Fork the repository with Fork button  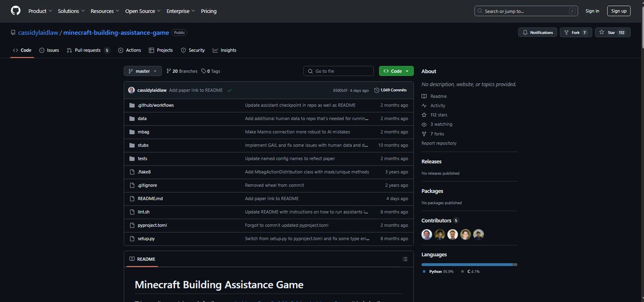point(576,33)
